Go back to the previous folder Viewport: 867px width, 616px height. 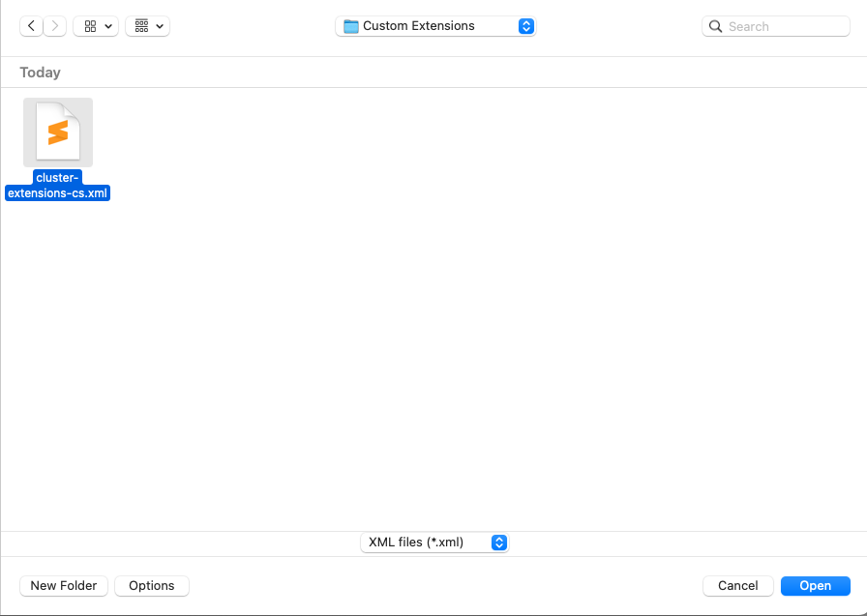coord(32,26)
